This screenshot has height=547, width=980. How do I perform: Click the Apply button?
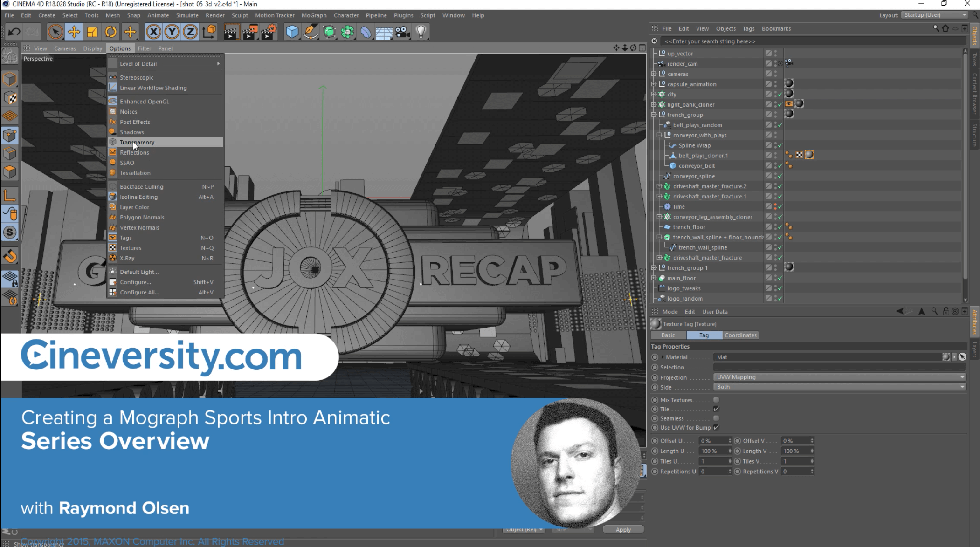(x=623, y=529)
